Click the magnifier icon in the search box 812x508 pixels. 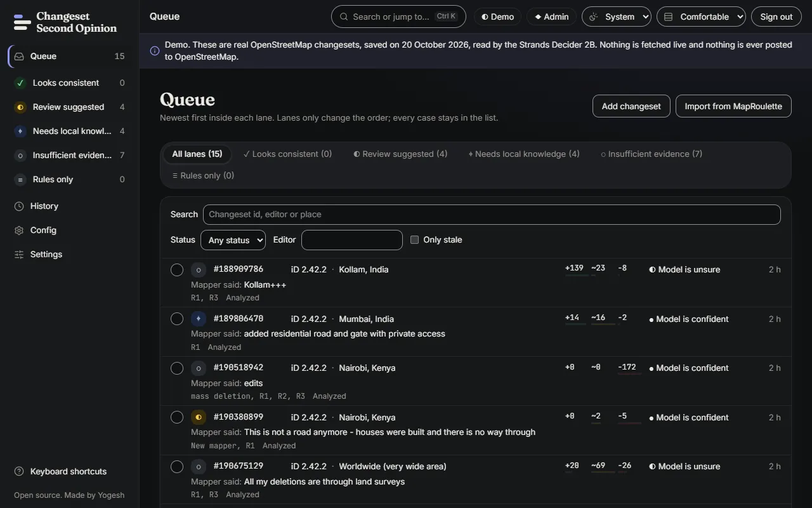(344, 17)
